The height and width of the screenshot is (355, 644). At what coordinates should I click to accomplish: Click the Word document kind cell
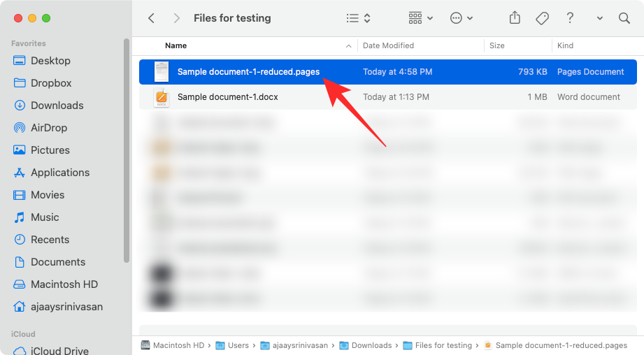[x=588, y=97]
